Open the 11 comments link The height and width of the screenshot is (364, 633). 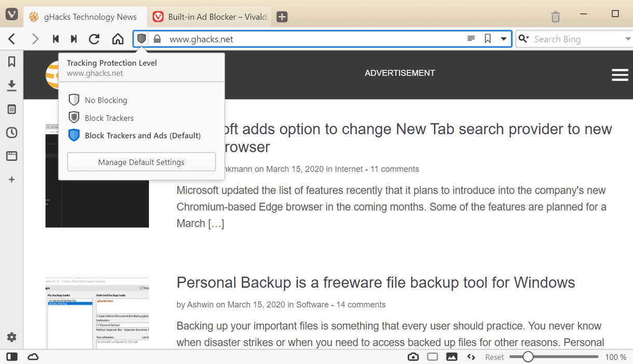pyautogui.click(x=394, y=169)
